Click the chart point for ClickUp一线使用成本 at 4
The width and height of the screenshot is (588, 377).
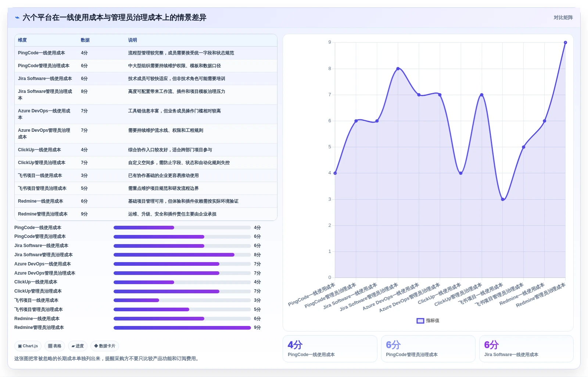[461, 173]
